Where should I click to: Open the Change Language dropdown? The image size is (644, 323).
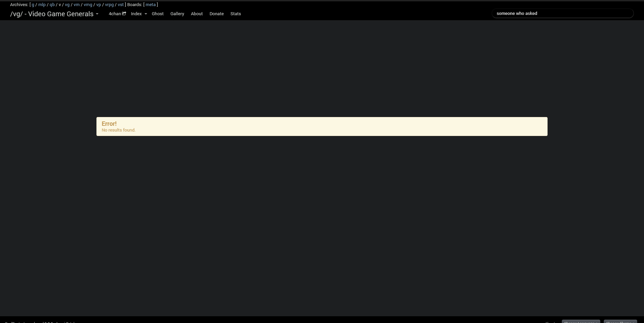581,321
